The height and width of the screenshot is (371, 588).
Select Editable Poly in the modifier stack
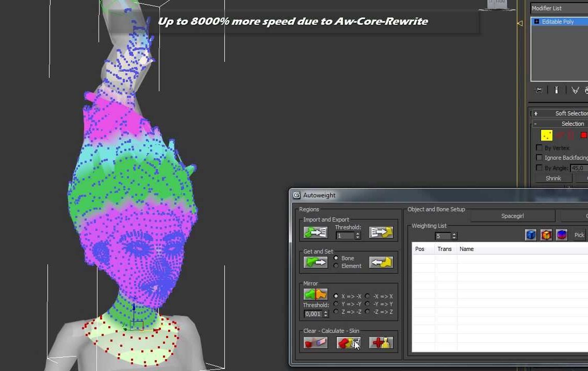click(558, 22)
